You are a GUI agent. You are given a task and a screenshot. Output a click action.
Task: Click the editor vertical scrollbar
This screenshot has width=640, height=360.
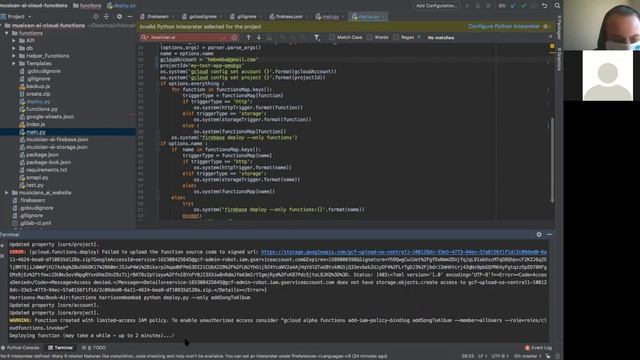tap(552, 159)
